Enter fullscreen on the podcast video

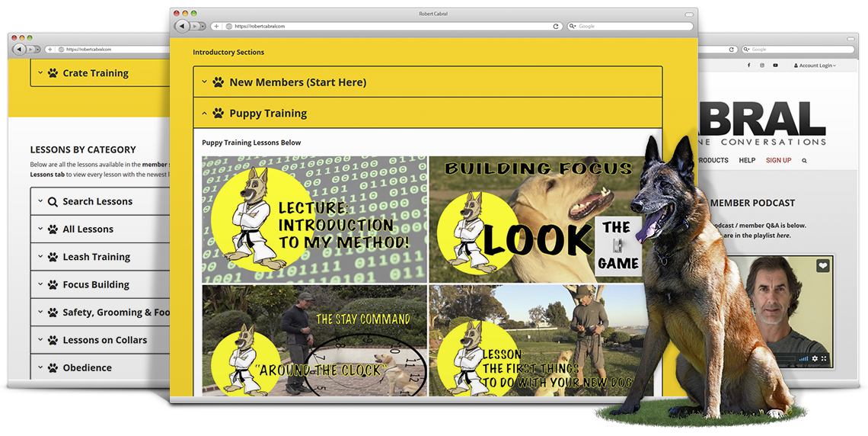(x=824, y=359)
